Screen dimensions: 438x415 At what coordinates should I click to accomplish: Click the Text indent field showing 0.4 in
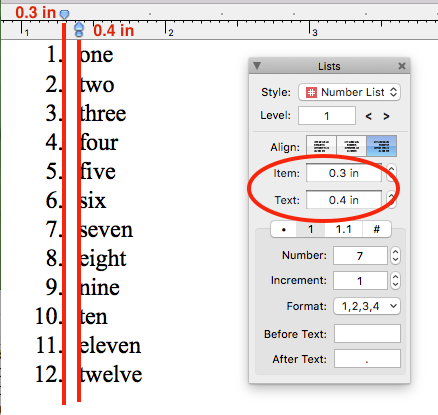tap(344, 200)
